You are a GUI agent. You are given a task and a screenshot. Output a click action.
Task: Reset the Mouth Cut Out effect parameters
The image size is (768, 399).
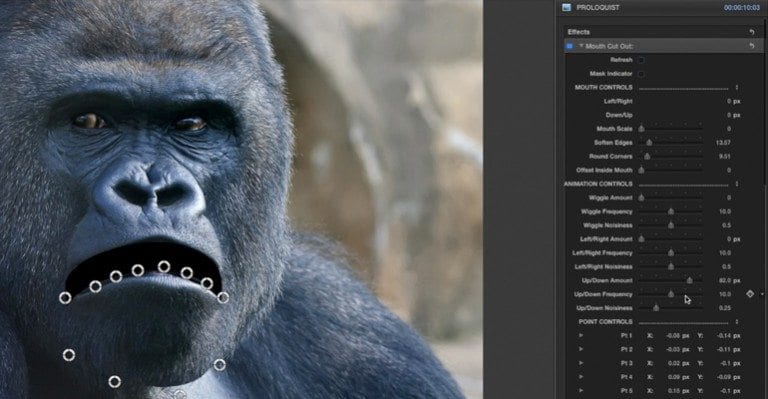pos(752,46)
